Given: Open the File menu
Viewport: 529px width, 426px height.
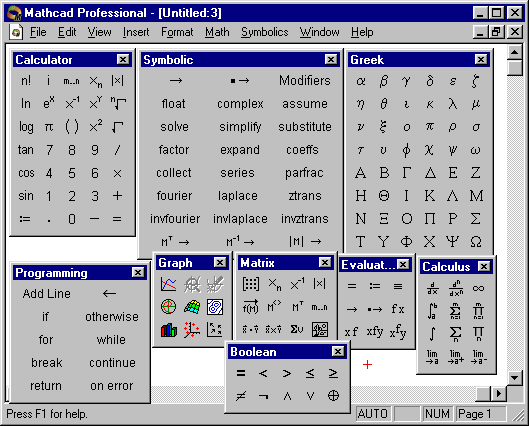Looking at the screenshot, I should 38,32.
